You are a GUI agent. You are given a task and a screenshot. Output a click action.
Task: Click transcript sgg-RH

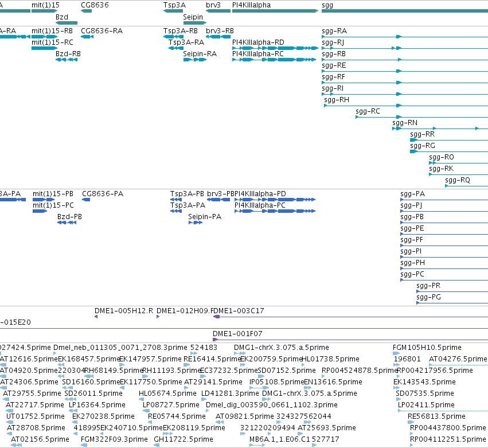(x=406, y=106)
